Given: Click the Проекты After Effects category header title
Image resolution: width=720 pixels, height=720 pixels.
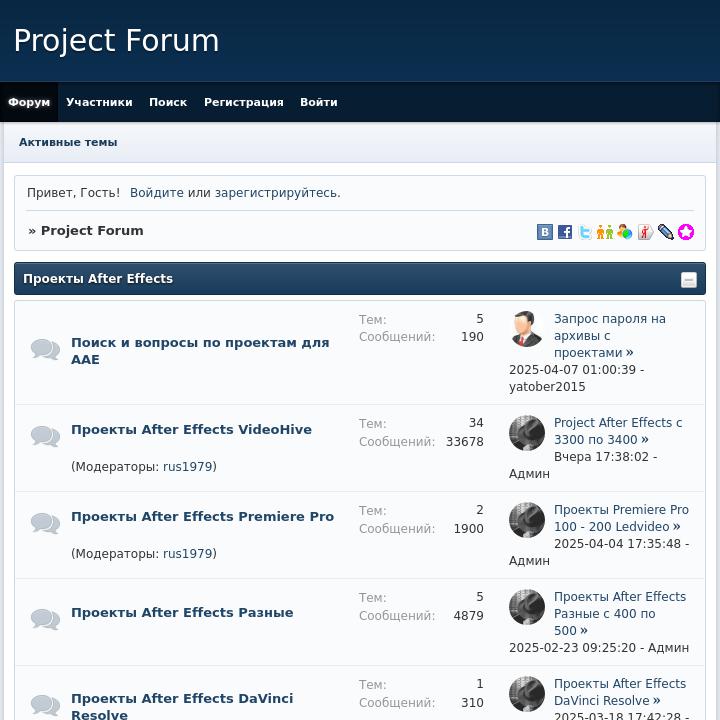Looking at the screenshot, I should click(98, 279).
